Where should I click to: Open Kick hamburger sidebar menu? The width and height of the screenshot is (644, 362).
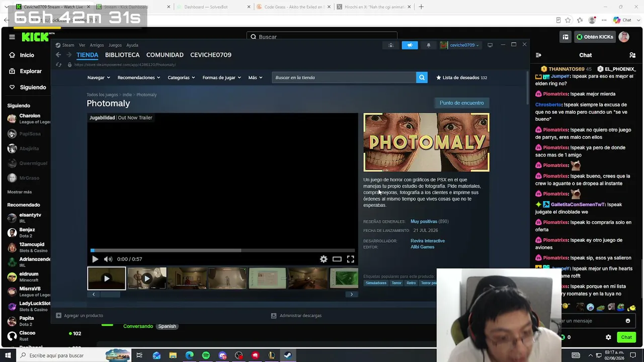(x=12, y=37)
